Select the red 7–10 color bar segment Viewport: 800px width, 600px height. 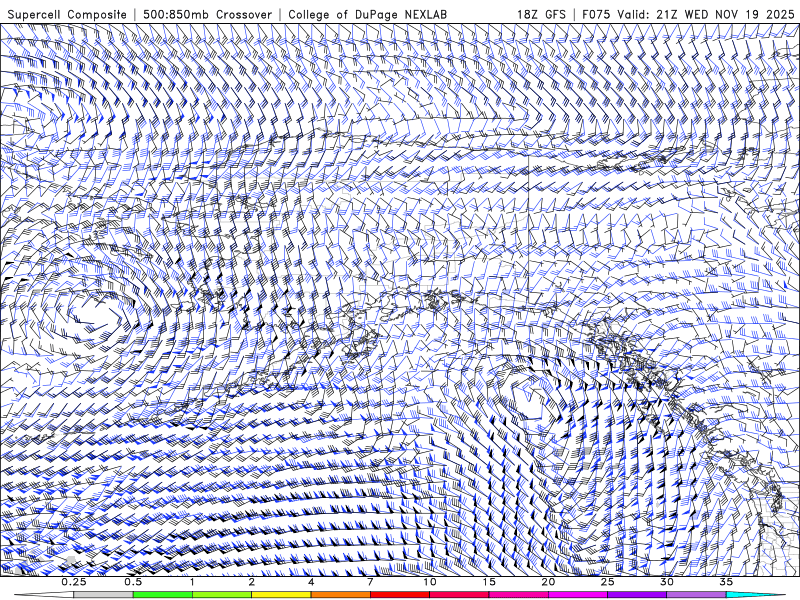(399, 595)
